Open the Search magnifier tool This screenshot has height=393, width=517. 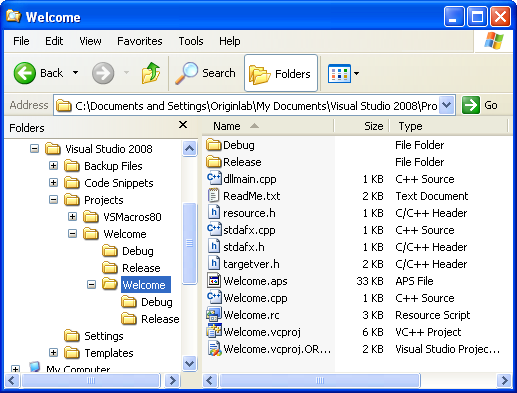click(x=206, y=73)
